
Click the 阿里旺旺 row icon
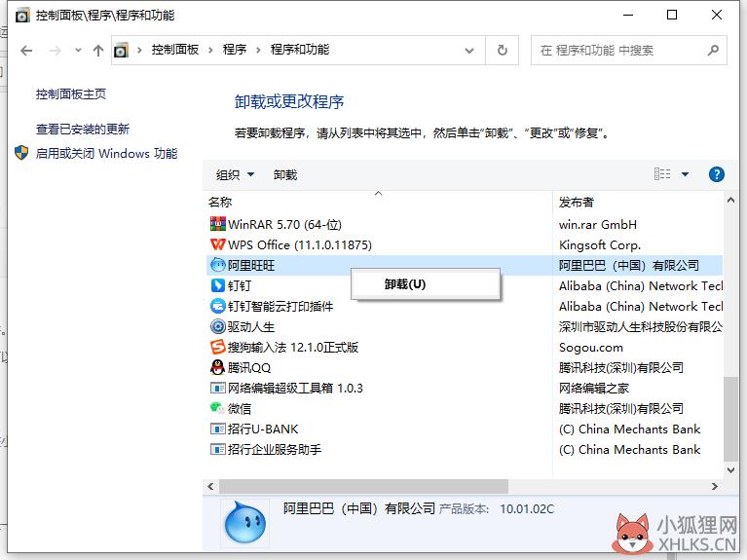pos(218,265)
